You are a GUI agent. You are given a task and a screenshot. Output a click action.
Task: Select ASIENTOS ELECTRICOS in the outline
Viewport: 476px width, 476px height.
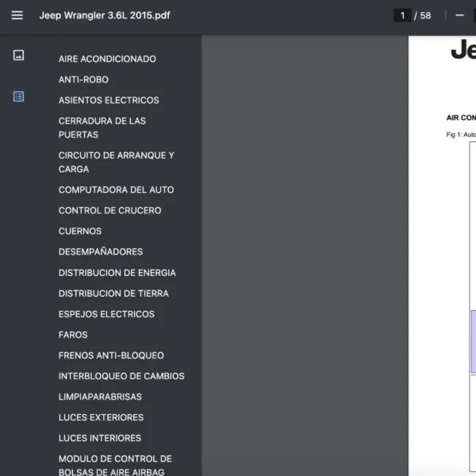109,100
